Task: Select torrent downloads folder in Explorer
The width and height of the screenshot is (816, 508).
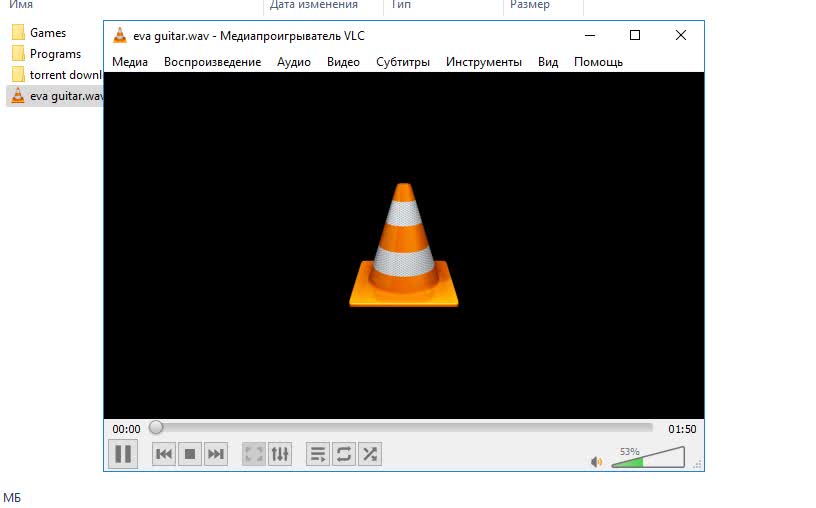Action: (x=56, y=75)
